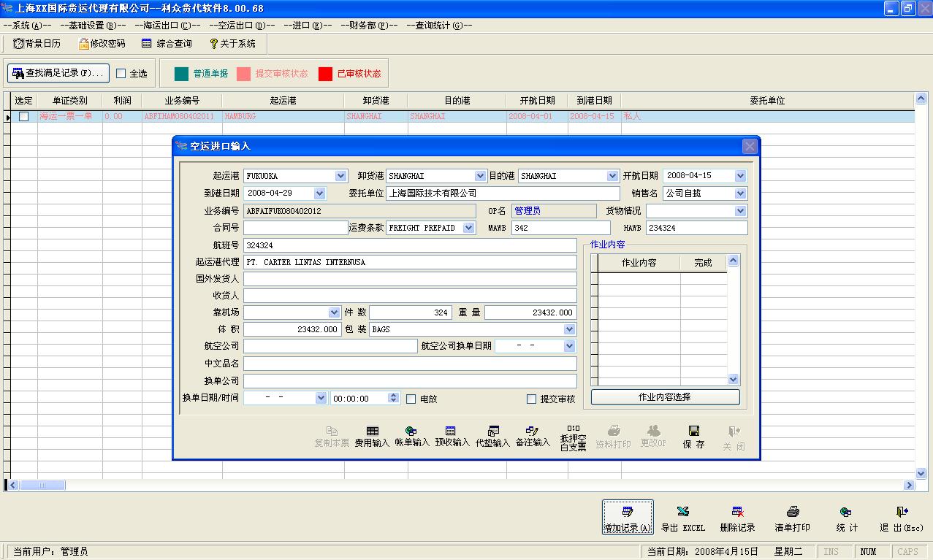Click 关闭 in the dialog toolbar
933x560 pixels.
click(734, 437)
